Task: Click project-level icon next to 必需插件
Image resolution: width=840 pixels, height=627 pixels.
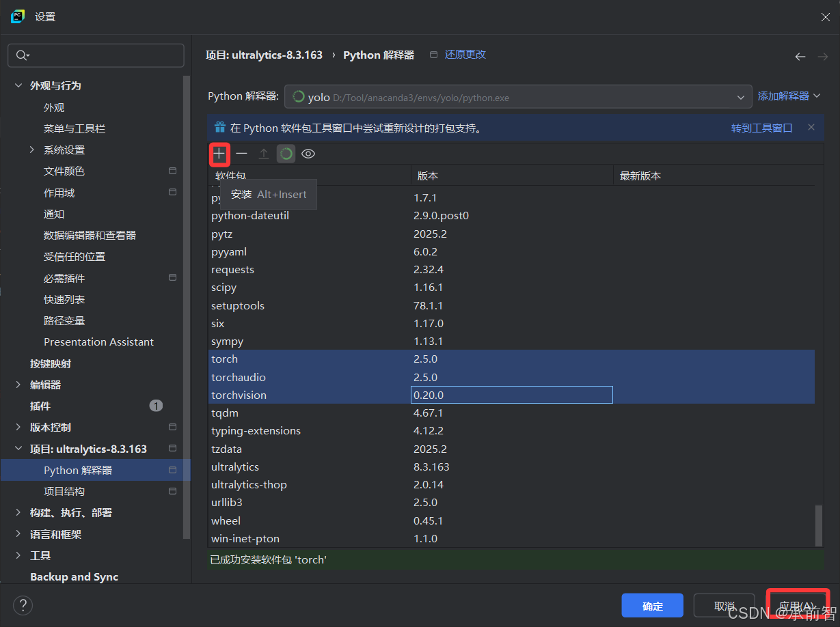Action: [x=172, y=278]
